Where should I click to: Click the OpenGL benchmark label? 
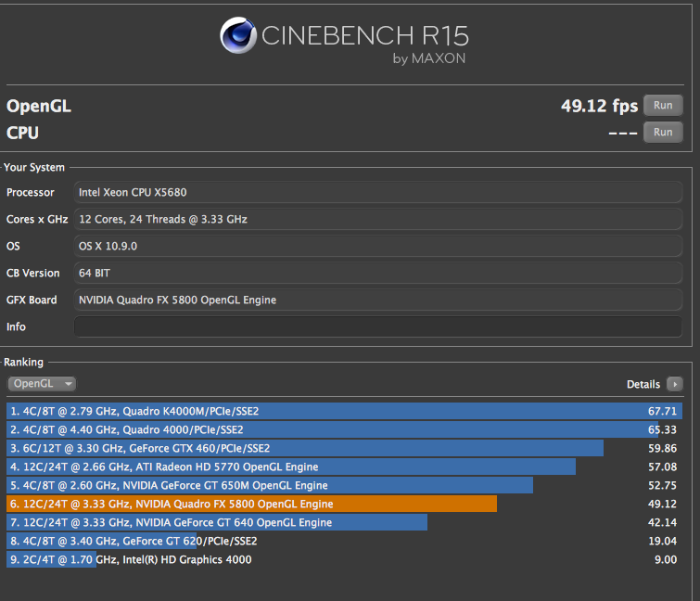tap(39, 107)
